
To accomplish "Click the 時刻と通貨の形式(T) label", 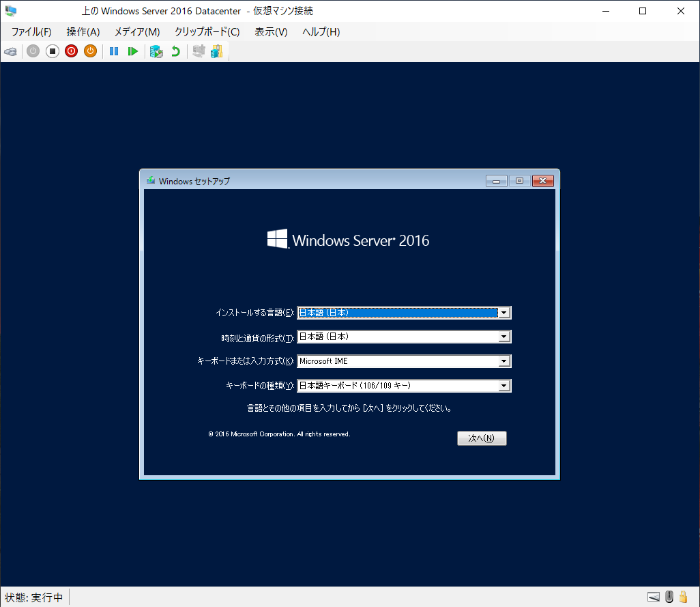I will click(258, 338).
